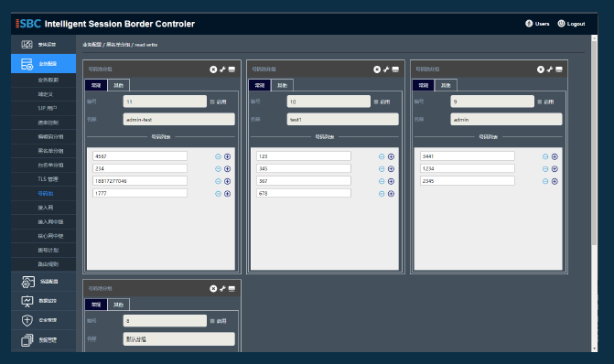
Task: Click the Logout link
Action: point(571,24)
